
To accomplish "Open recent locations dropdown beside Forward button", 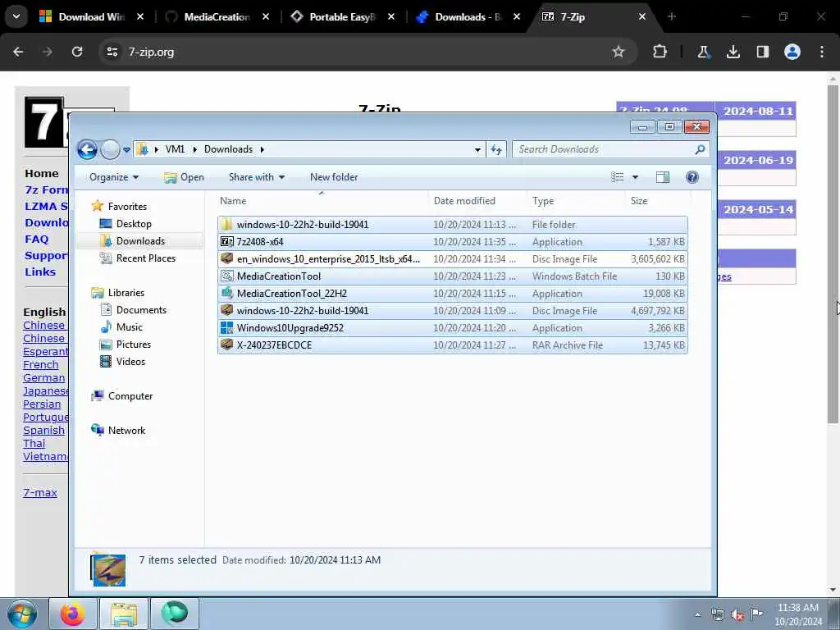I will [126, 150].
